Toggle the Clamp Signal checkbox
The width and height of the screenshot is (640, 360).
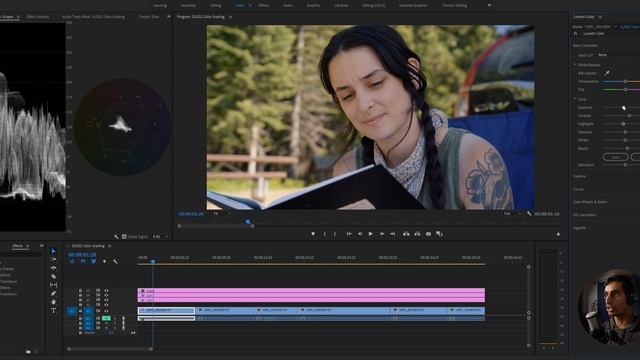124,237
